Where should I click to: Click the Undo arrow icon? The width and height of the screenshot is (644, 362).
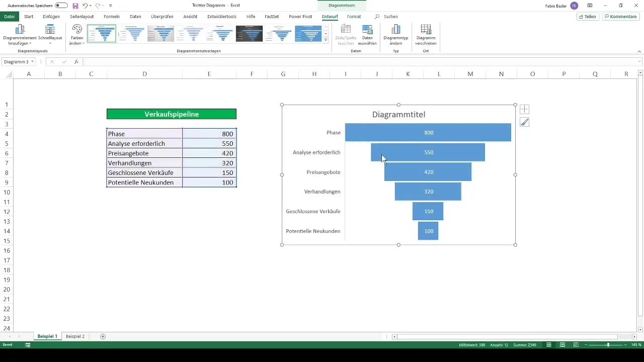tap(85, 5)
